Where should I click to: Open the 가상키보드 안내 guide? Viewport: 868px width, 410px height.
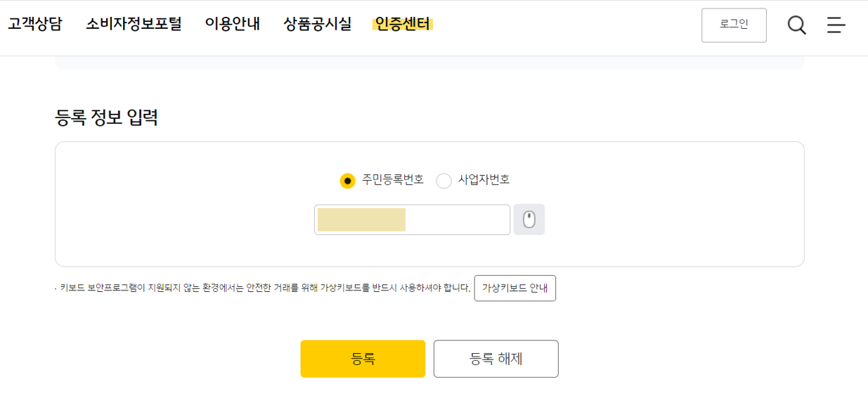[x=515, y=288]
